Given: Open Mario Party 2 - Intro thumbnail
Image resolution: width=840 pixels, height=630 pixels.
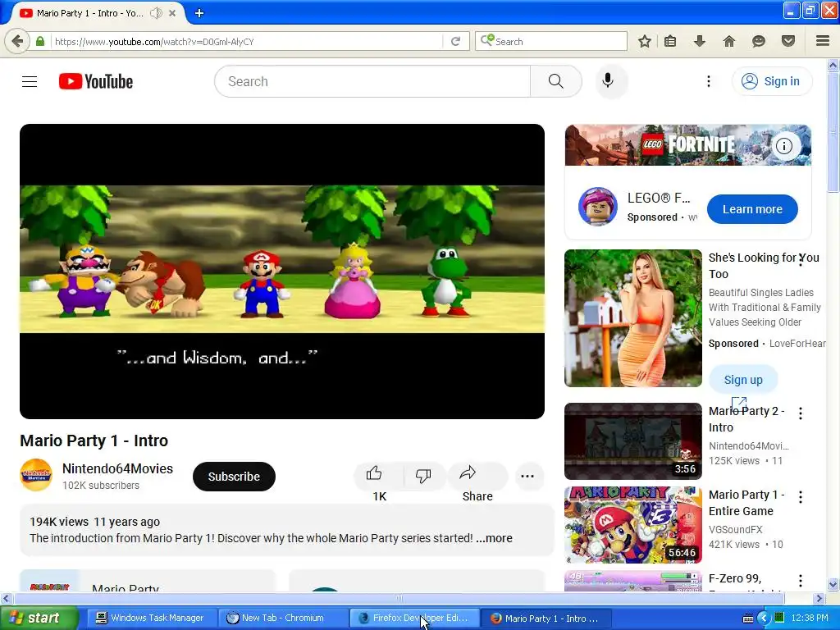Looking at the screenshot, I should [x=632, y=441].
